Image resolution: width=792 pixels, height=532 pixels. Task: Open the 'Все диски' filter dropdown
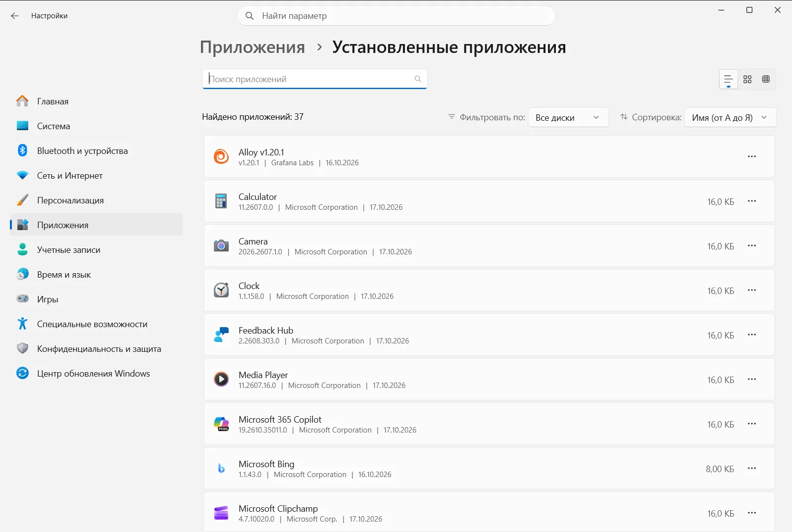(x=568, y=118)
